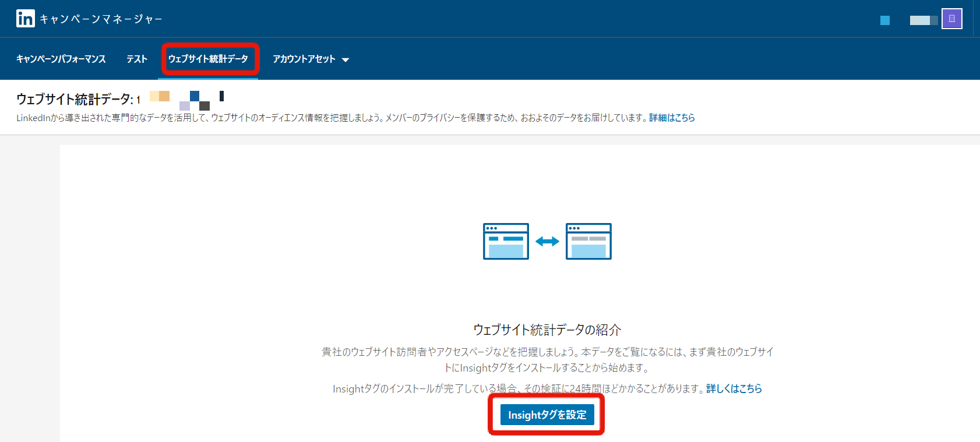Click the LinkedIn logo icon

(25, 19)
